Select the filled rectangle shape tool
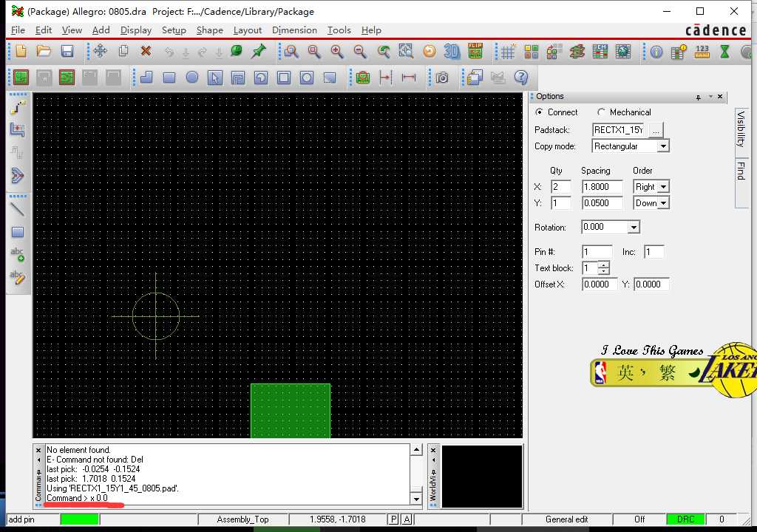 pyautogui.click(x=169, y=78)
